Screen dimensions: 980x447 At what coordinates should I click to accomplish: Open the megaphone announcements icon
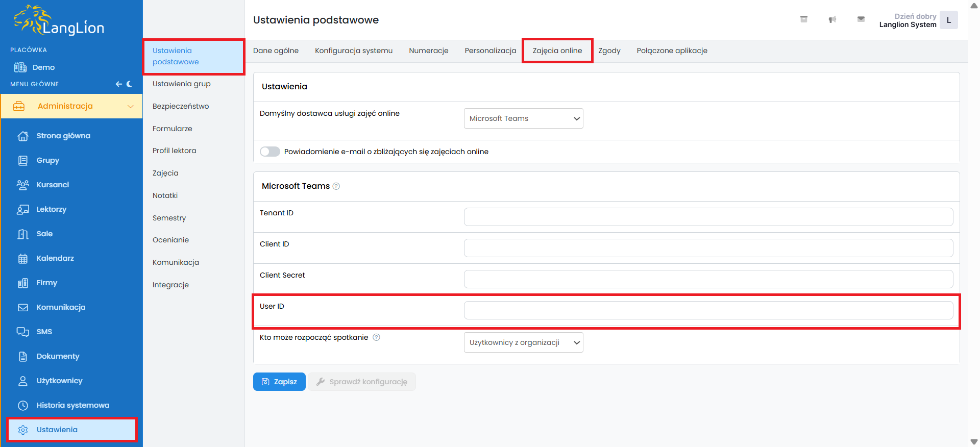coord(832,19)
